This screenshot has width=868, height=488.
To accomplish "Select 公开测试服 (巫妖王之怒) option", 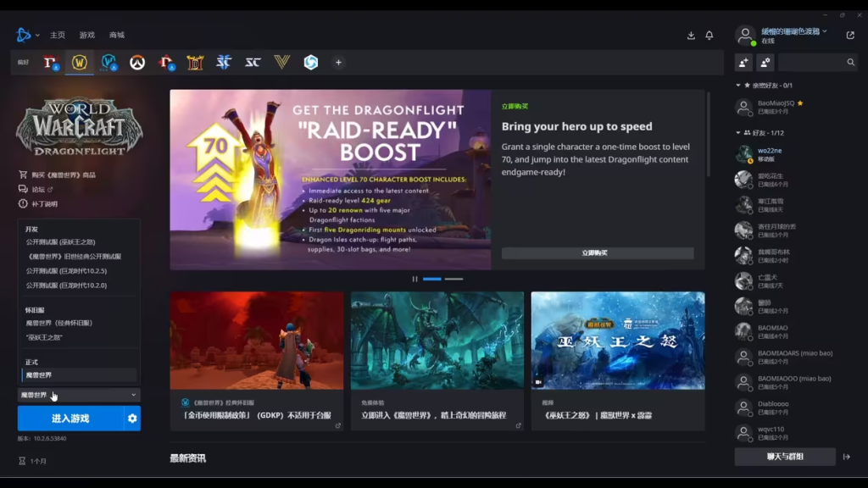I will tap(61, 241).
